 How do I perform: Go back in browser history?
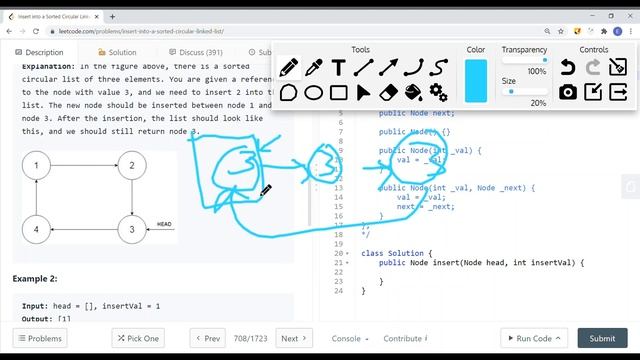pos(9,31)
